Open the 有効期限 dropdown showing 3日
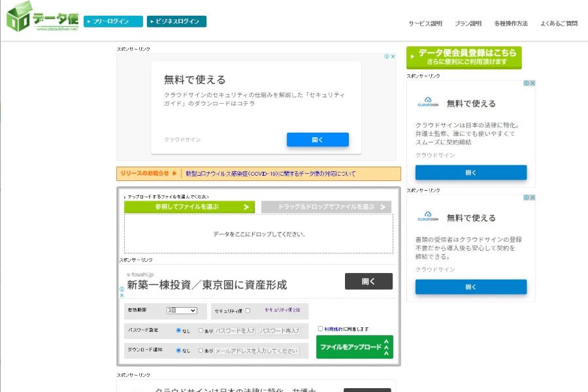588x392 pixels. pos(182,311)
